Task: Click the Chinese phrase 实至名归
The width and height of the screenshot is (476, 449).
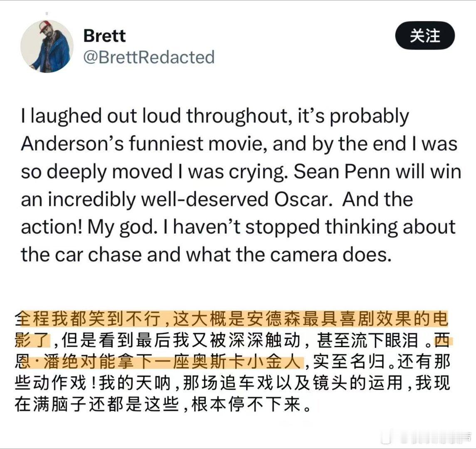Action: (350, 362)
